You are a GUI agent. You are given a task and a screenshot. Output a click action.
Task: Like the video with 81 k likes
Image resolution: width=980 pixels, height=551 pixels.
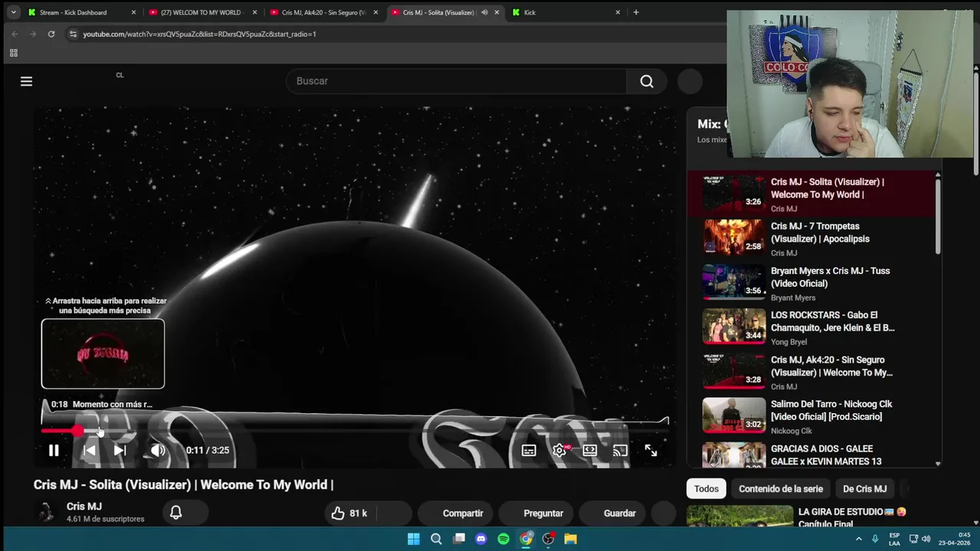pos(350,514)
